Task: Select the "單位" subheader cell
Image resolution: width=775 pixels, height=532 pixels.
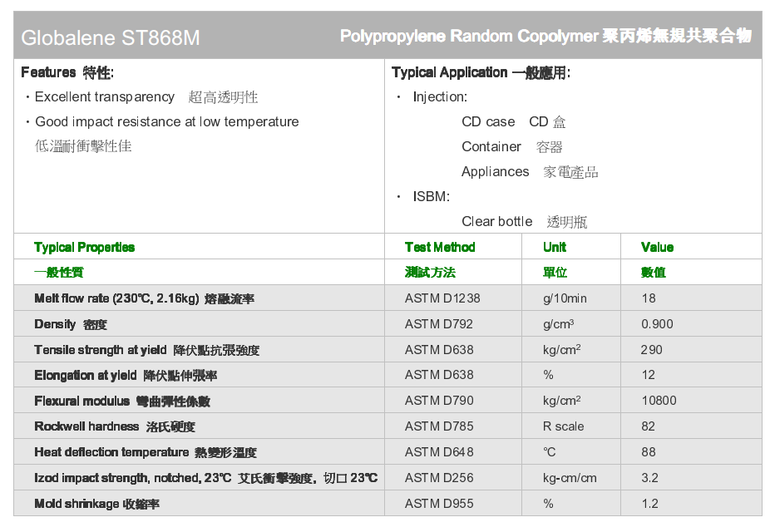Action: pos(555,272)
